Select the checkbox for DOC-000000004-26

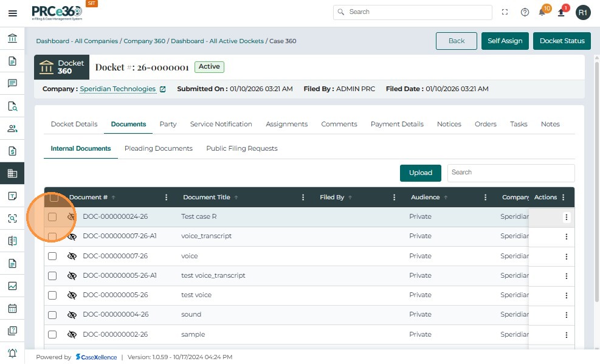(52, 315)
